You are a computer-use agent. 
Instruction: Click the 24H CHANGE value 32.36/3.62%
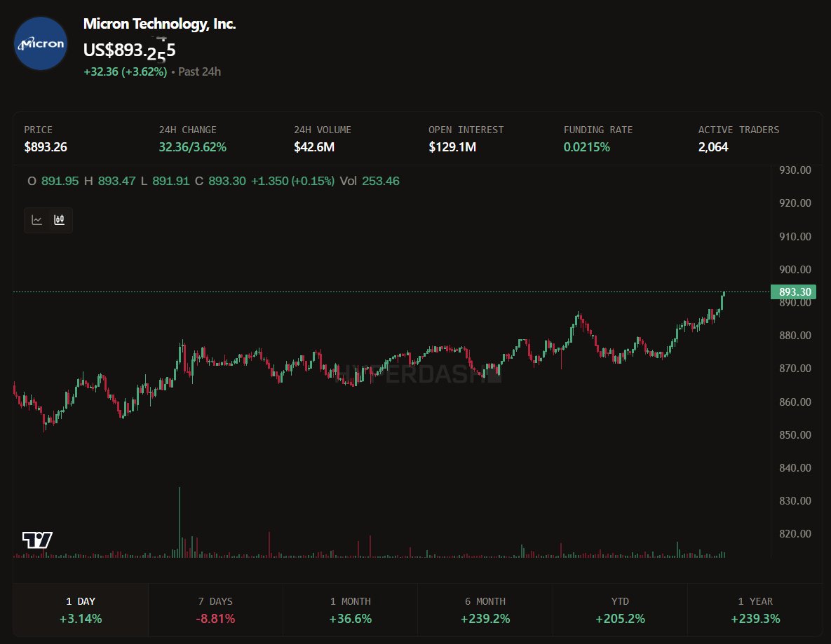[x=192, y=146]
